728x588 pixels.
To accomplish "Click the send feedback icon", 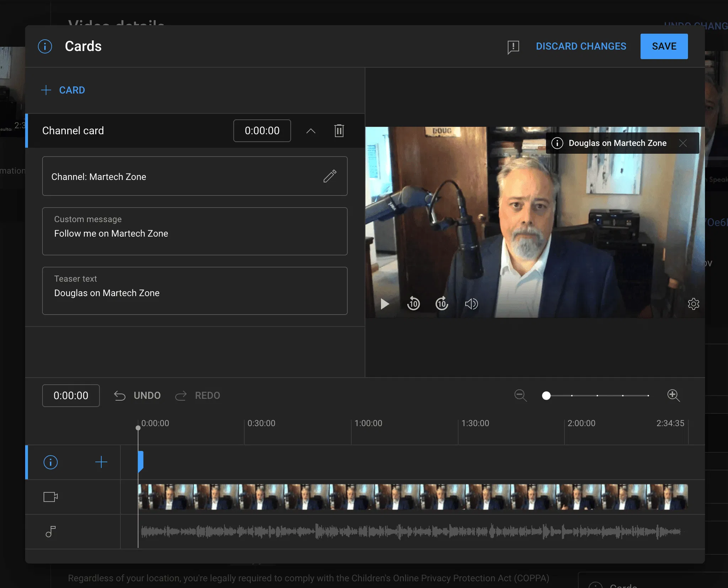I will pyautogui.click(x=513, y=47).
